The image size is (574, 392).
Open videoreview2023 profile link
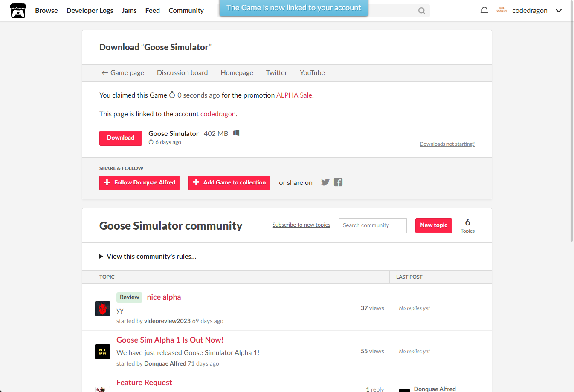pyautogui.click(x=168, y=321)
